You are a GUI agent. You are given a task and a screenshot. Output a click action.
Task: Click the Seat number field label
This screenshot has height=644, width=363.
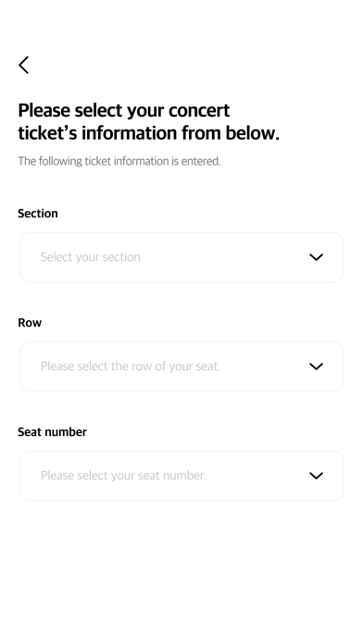52,432
